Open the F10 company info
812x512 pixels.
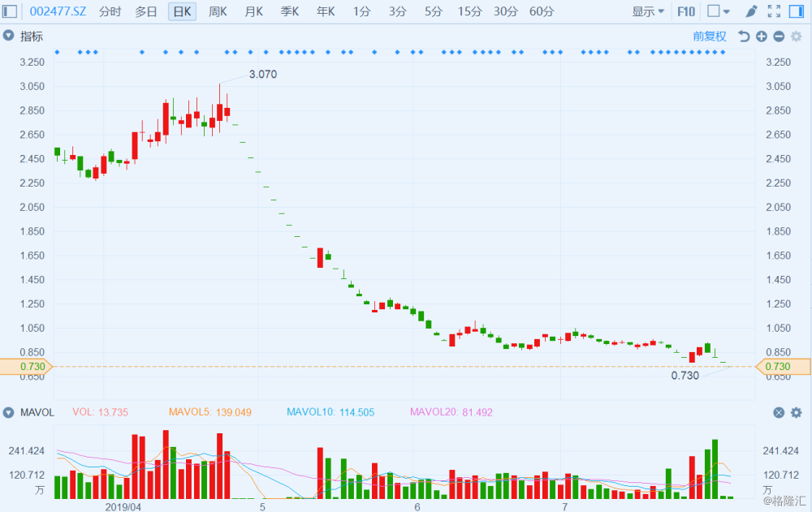(x=686, y=11)
